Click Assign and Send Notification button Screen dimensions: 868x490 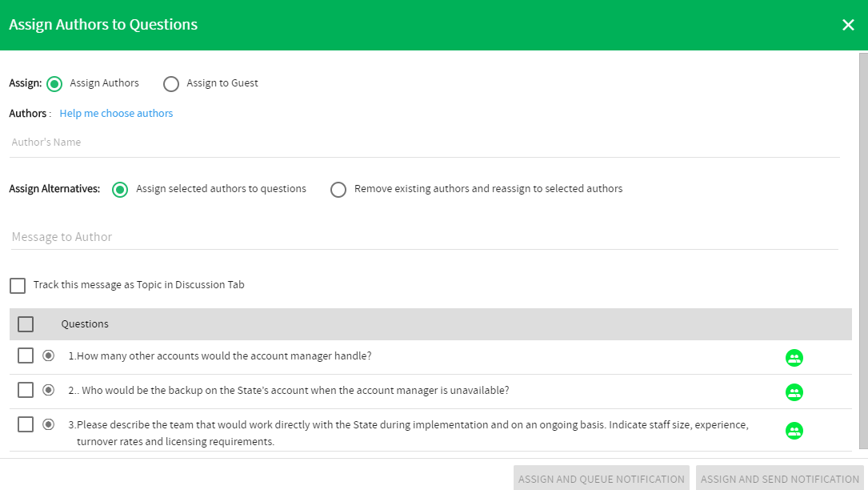(779, 478)
